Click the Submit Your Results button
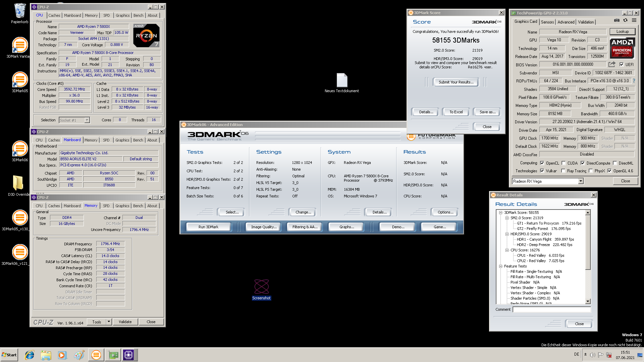 [456, 82]
